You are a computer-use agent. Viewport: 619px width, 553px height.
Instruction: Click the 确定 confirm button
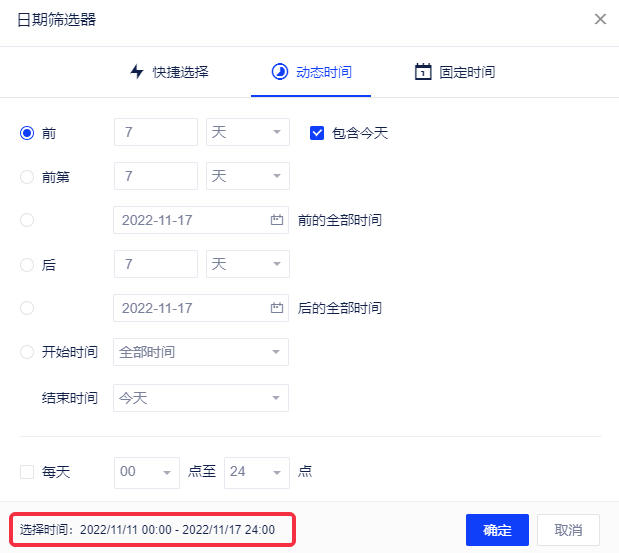tap(497, 530)
